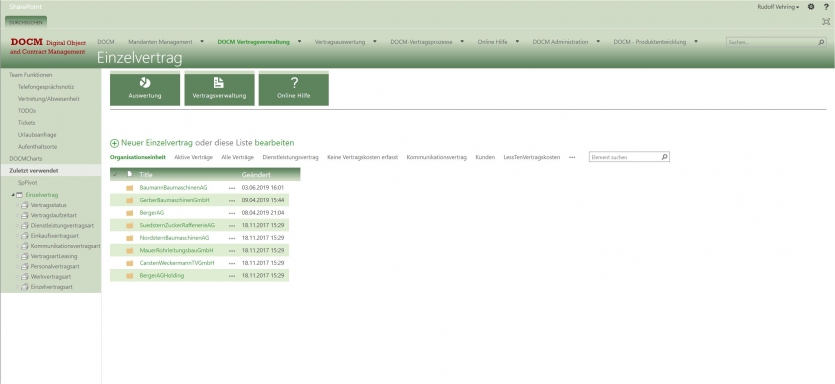835x384 pixels.
Task: Switch to the Kommunikationsvertrag view
Action: click(437, 157)
